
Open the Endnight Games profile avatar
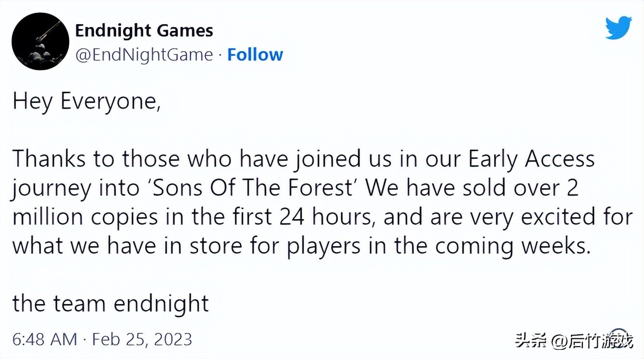pyautogui.click(x=40, y=41)
